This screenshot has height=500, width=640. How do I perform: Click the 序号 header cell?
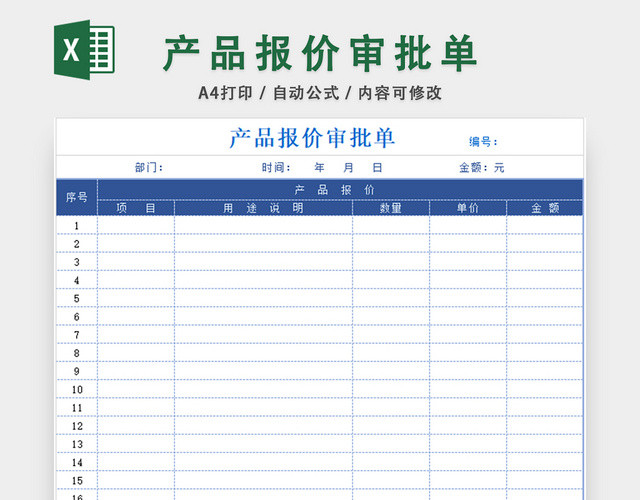77,197
